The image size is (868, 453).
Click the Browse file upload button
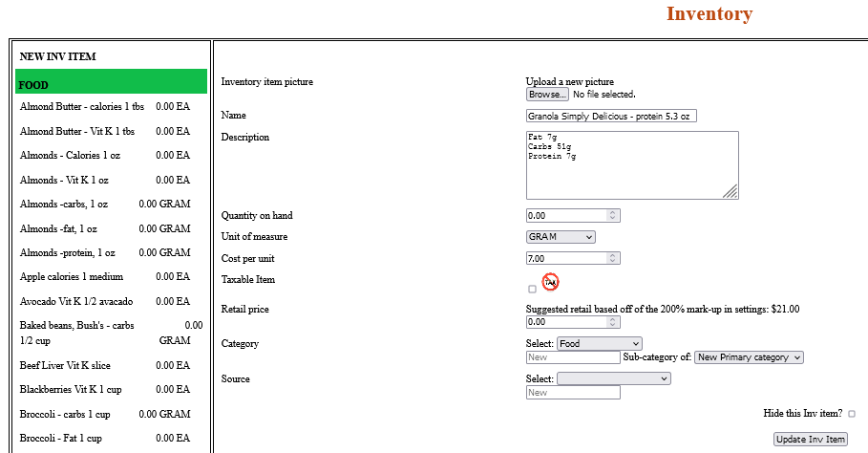click(x=547, y=95)
